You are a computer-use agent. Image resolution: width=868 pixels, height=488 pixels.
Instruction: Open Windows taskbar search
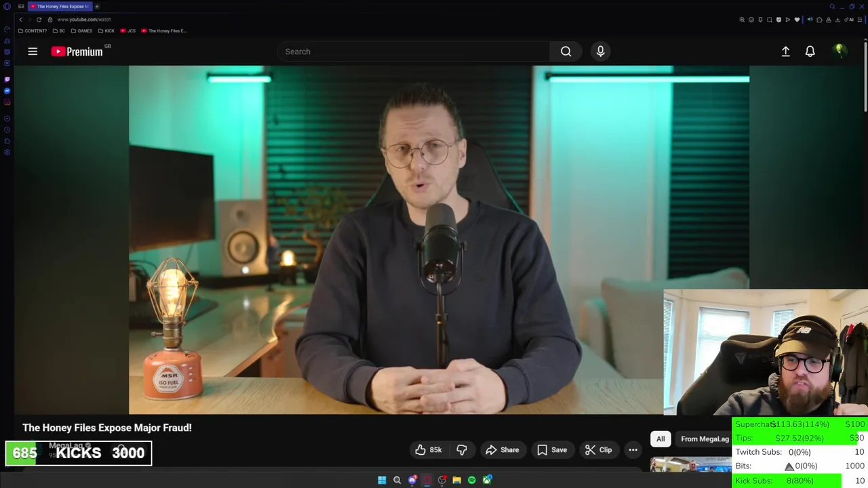[x=397, y=480]
